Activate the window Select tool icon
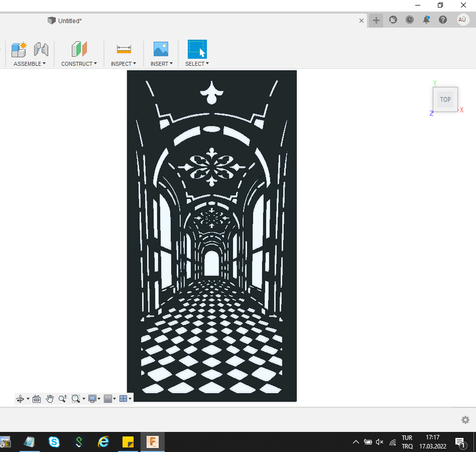Viewport: 476px width, 452px height. coord(197,49)
